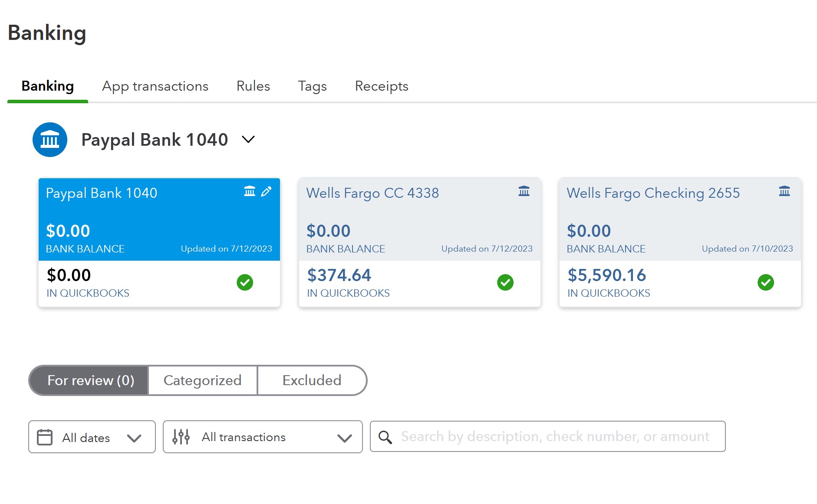Show the Excluded transactions view
This screenshot has height=504, width=817.
pyautogui.click(x=312, y=380)
